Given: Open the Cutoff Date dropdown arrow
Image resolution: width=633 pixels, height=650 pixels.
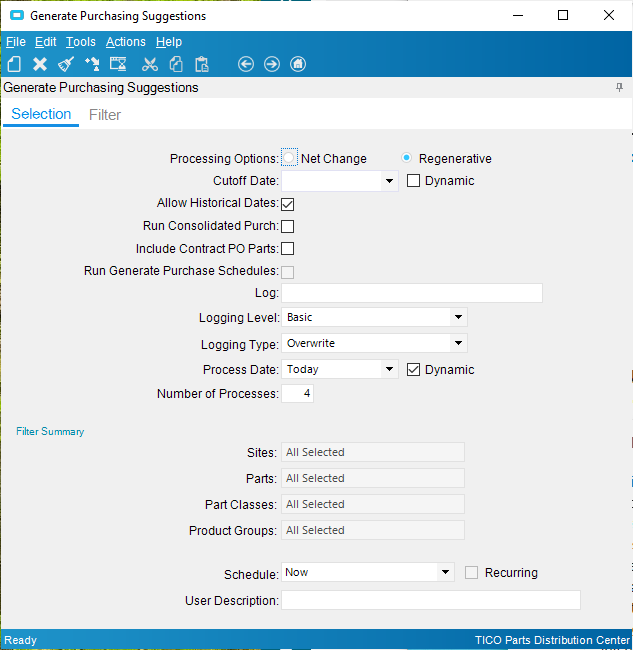Looking at the screenshot, I should [389, 181].
